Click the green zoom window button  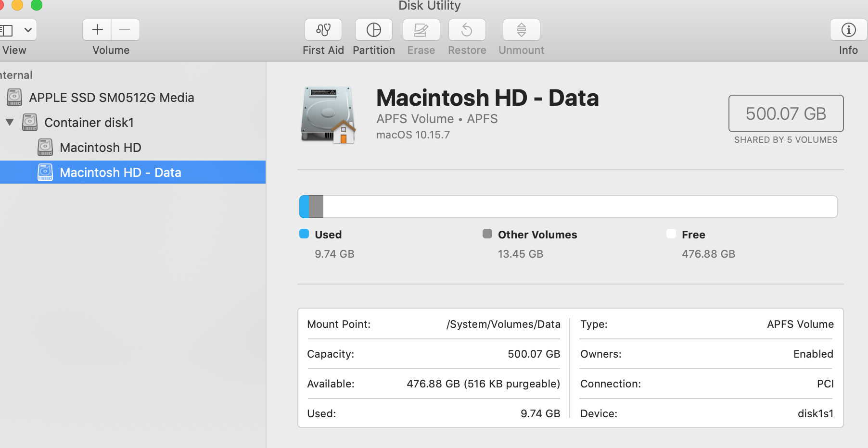(37, 5)
